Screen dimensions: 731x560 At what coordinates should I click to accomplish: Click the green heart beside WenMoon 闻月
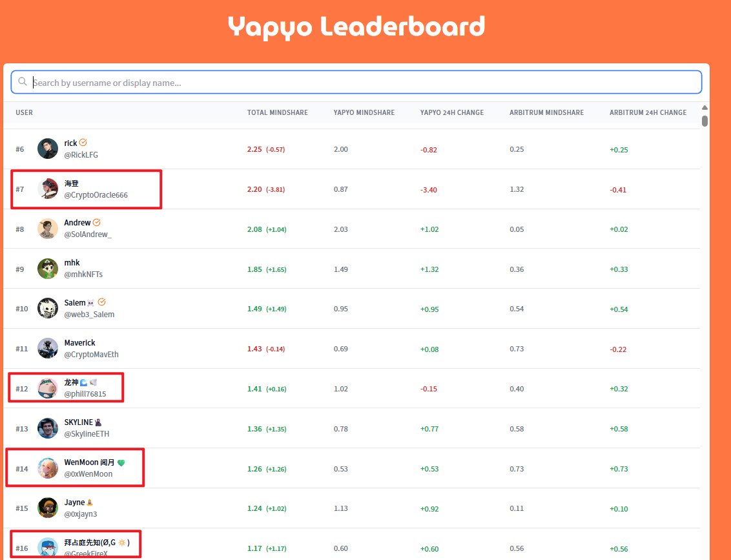click(121, 462)
